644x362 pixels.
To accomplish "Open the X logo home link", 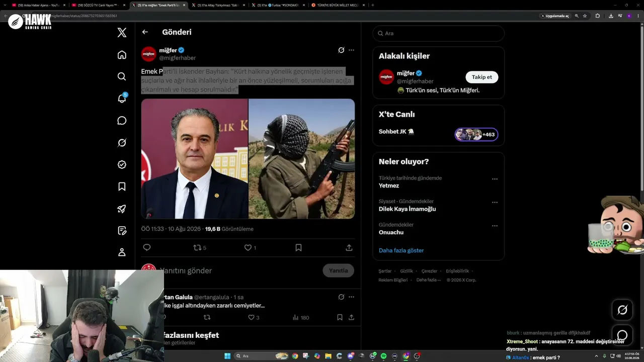I will 122,33.
